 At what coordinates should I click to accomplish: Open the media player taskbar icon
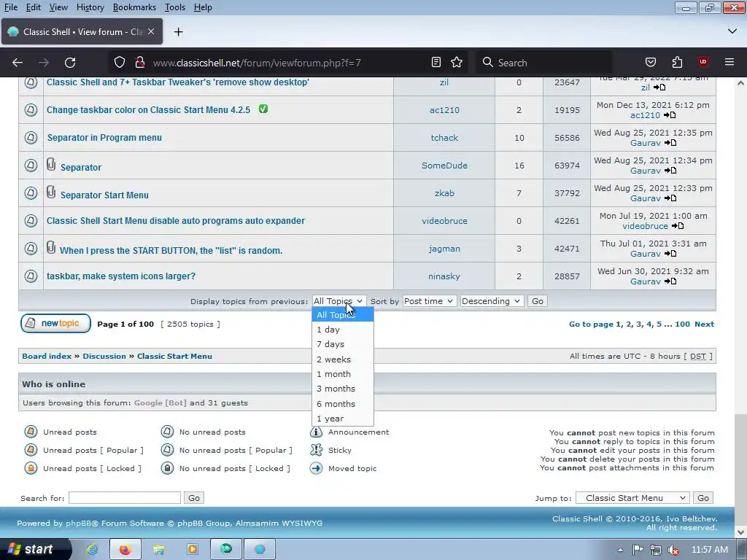(x=193, y=550)
